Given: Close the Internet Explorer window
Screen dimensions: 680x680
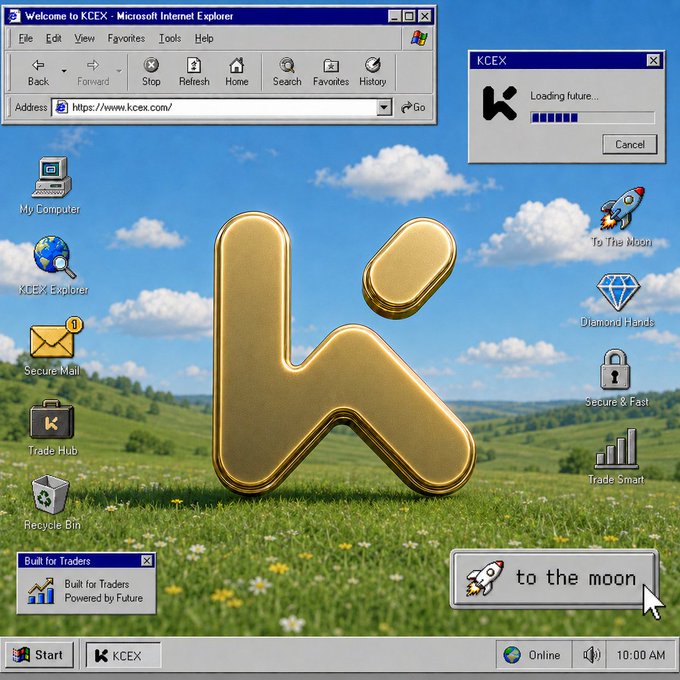Looking at the screenshot, I should pyautogui.click(x=425, y=16).
